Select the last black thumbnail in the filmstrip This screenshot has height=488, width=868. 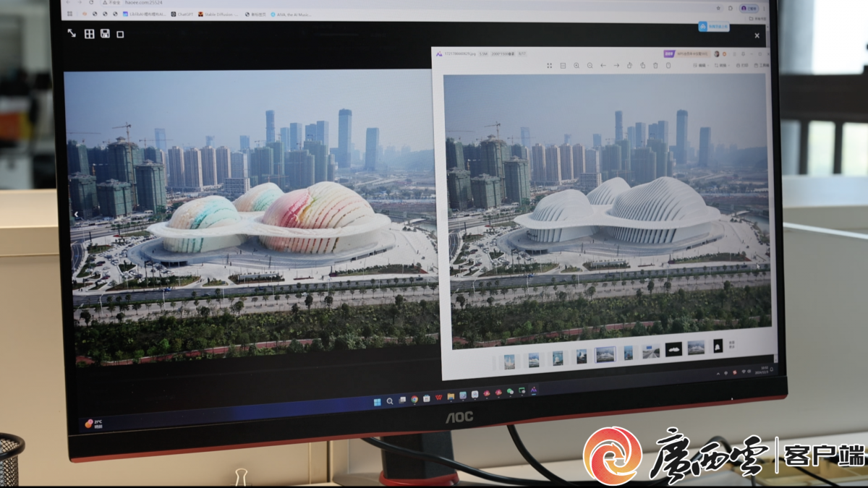coord(718,346)
